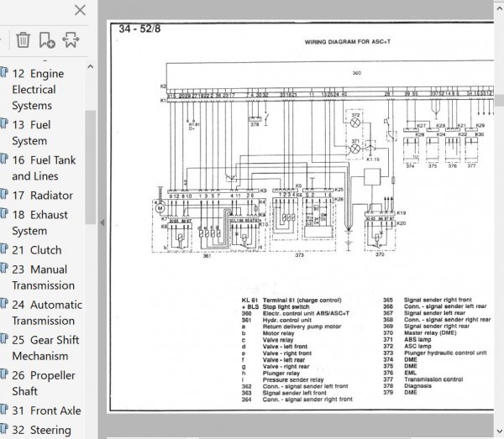This screenshot has height=439, width=504.
Task: Jump to the 17 Radiator bookmark
Action: point(43,196)
